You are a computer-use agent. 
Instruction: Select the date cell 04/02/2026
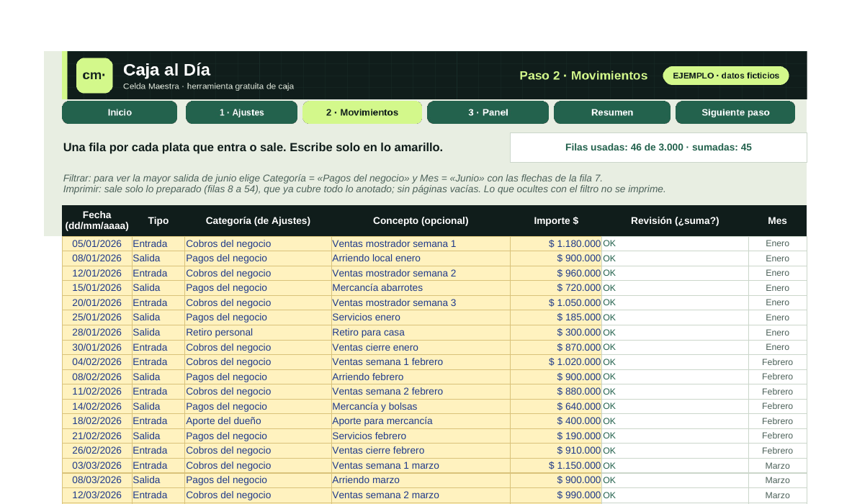(x=97, y=361)
